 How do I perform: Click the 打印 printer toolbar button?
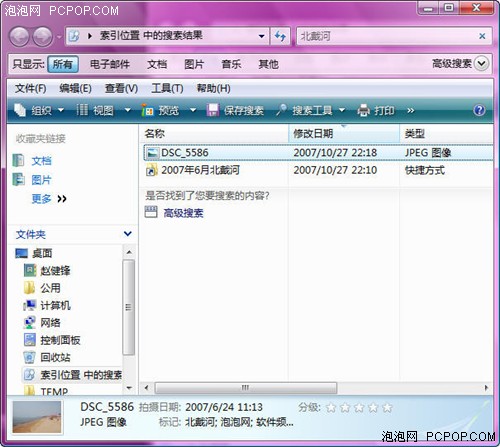[376, 110]
